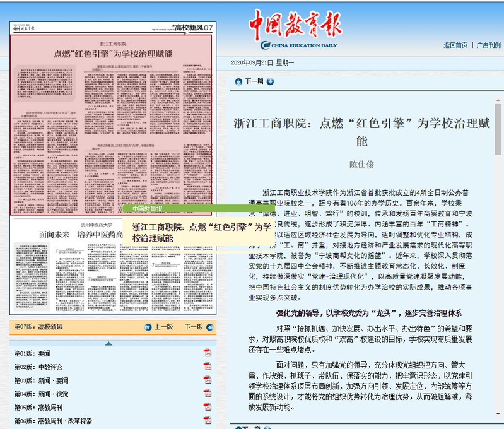Click the next-page arrow icon next to 下一版
Viewport: 504px width, 429px height.
209,327
